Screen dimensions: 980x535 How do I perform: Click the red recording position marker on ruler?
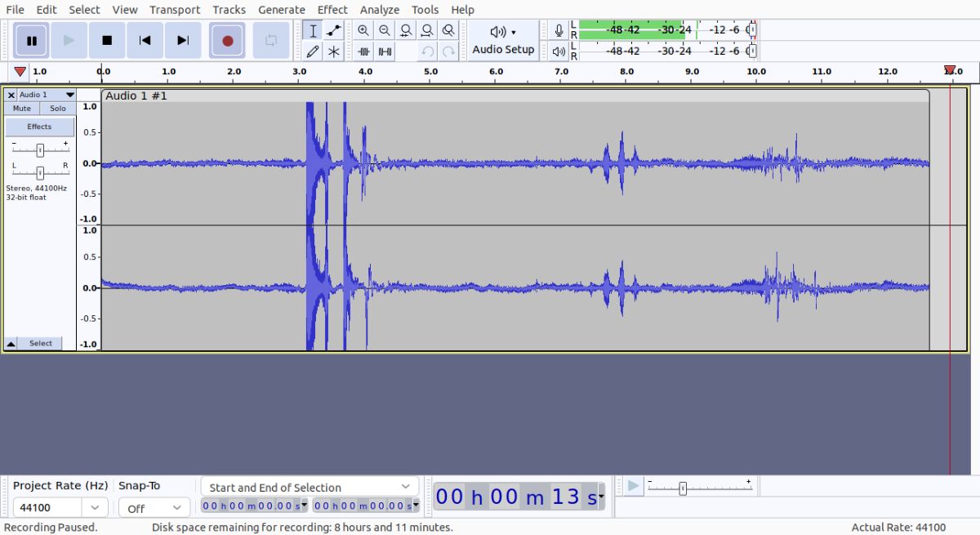[x=950, y=71]
